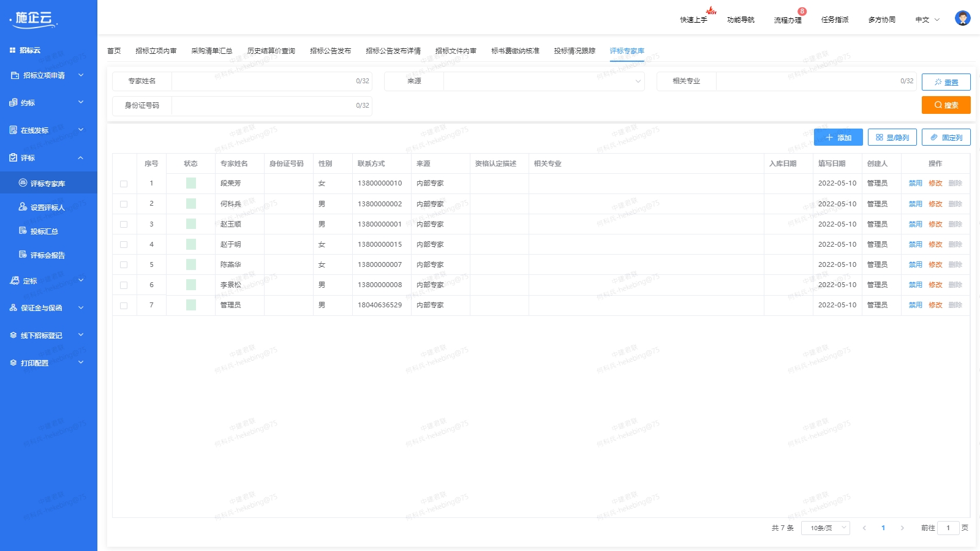Image resolution: width=980 pixels, height=551 pixels.
Task: Click the 评标 clipboard icon
Action: tap(13, 158)
